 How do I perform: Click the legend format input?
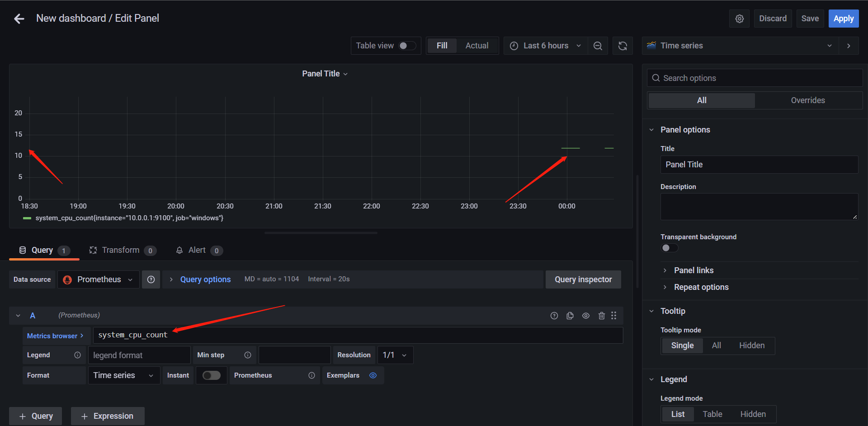139,355
